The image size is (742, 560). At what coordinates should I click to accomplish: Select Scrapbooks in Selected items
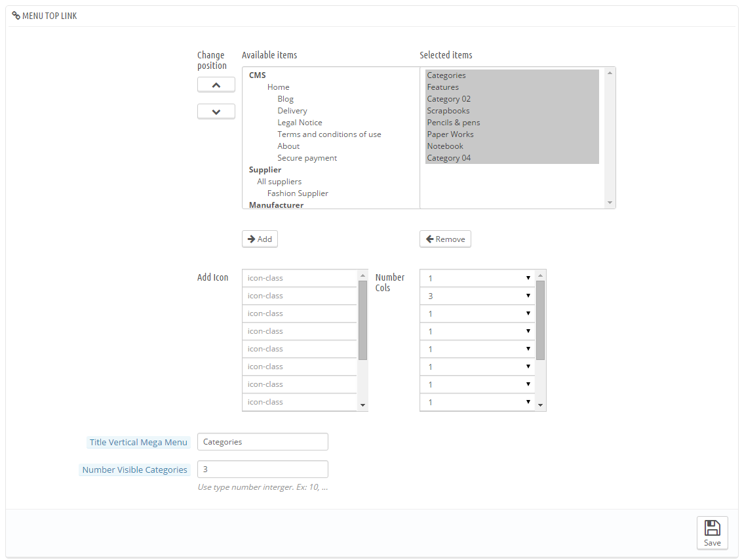coord(512,111)
